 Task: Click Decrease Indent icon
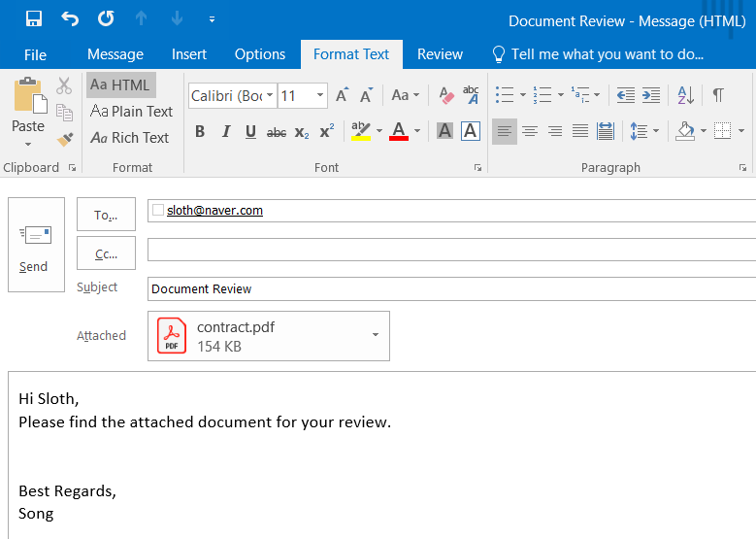(626, 95)
